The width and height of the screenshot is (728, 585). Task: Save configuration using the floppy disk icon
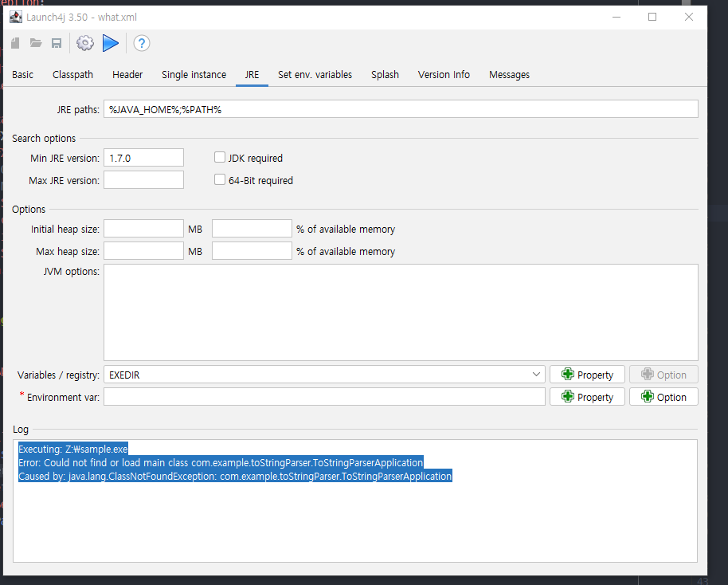pyautogui.click(x=57, y=43)
